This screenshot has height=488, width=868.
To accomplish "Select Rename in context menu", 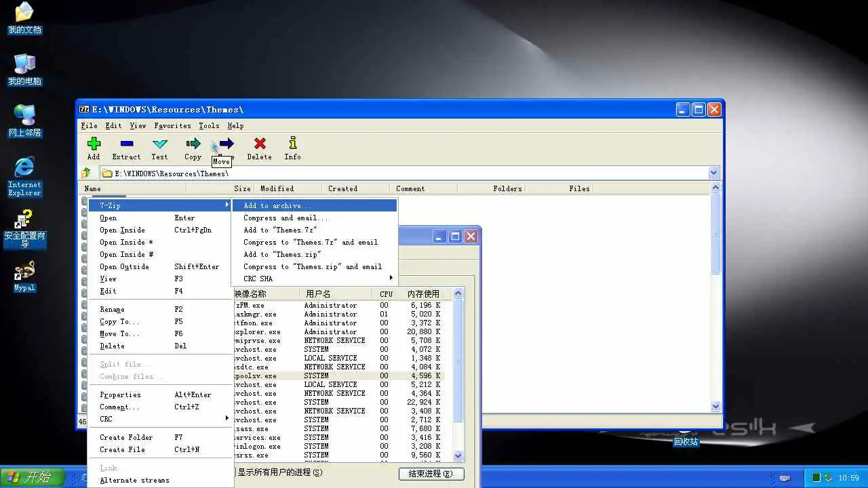I will [x=161, y=309].
